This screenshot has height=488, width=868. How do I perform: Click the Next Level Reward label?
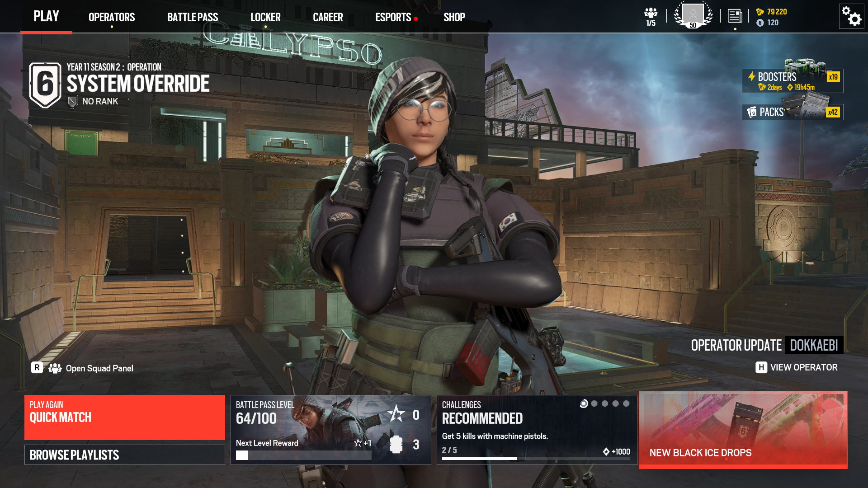pyautogui.click(x=267, y=443)
